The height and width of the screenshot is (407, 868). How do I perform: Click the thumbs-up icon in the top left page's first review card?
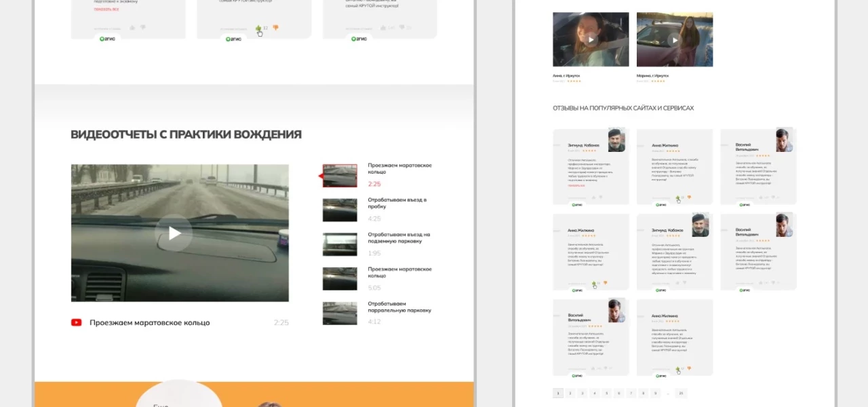tap(132, 28)
